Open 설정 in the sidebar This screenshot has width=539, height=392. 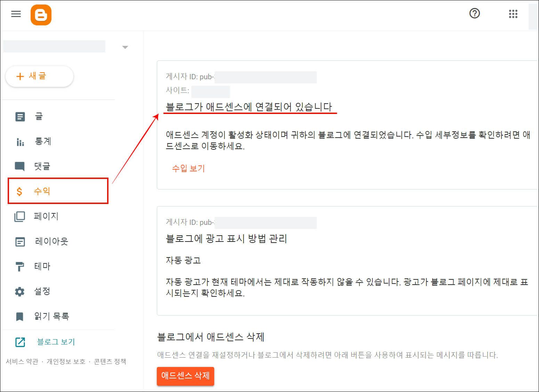(x=42, y=291)
